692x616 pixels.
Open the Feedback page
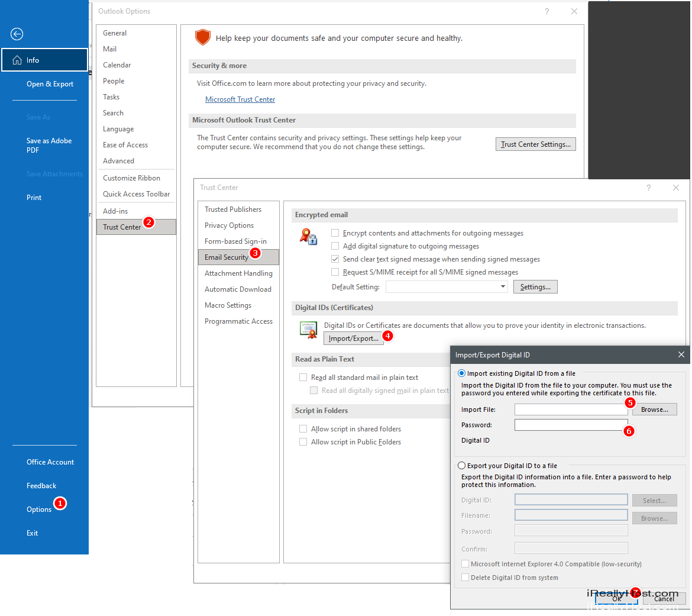pos(41,486)
